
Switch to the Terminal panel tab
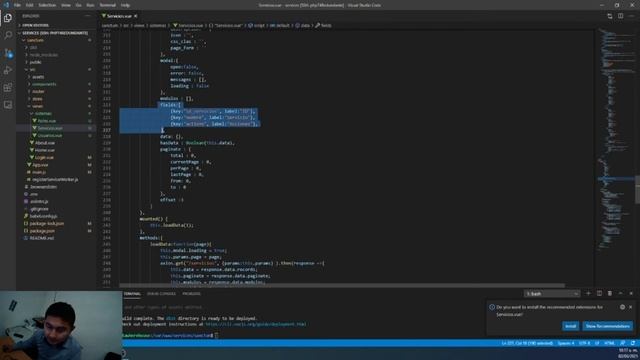132,294
